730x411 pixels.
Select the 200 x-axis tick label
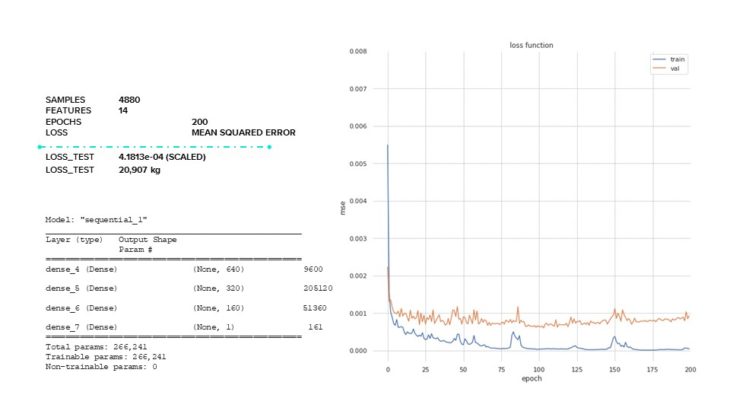tap(689, 369)
